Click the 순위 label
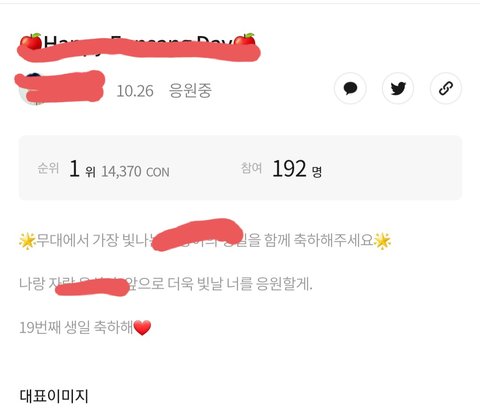This screenshot has width=480, height=412. point(48,168)
